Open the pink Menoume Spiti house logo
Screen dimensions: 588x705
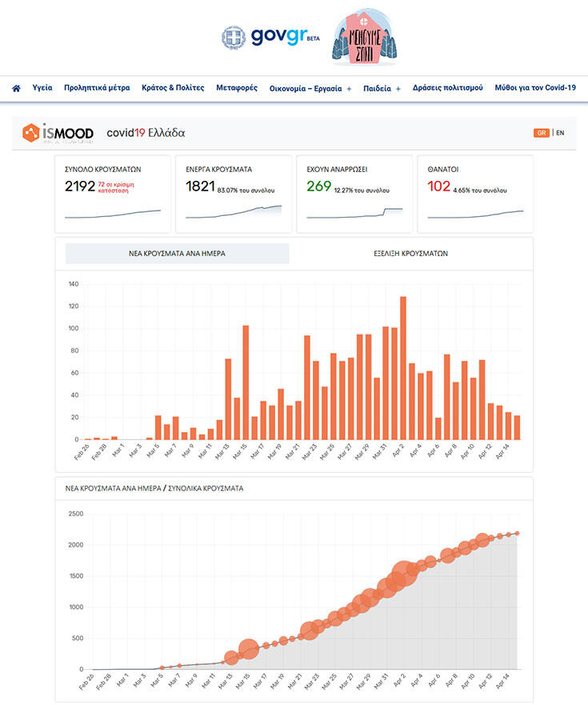[x=365, y=37]
